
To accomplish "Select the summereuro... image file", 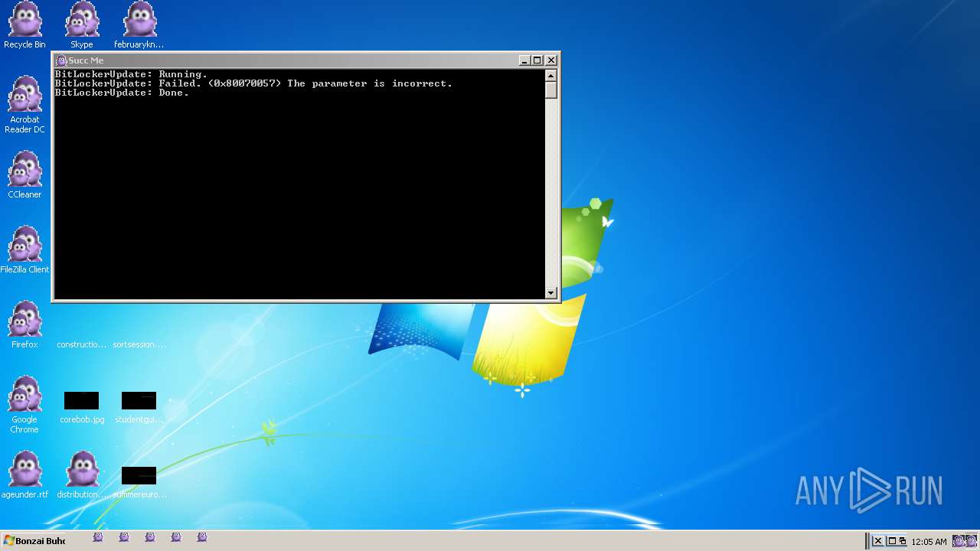I will pyautogui.click(x=139, y=482).
